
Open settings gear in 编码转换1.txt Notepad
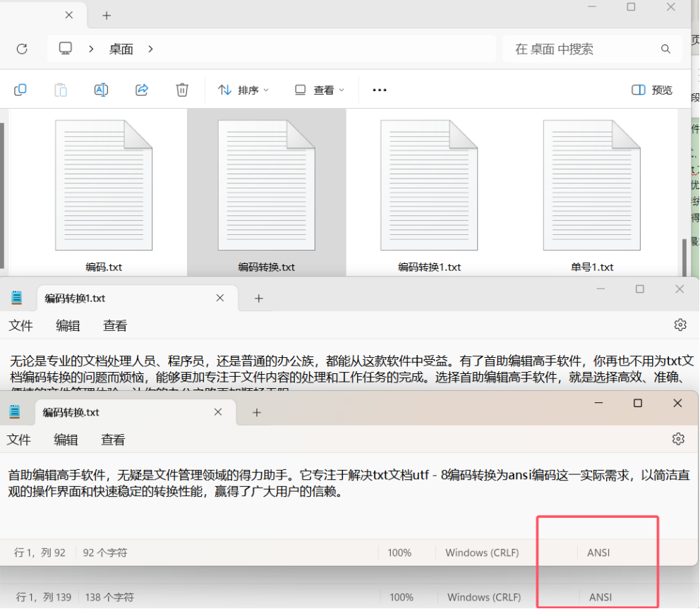pos(680,325)
